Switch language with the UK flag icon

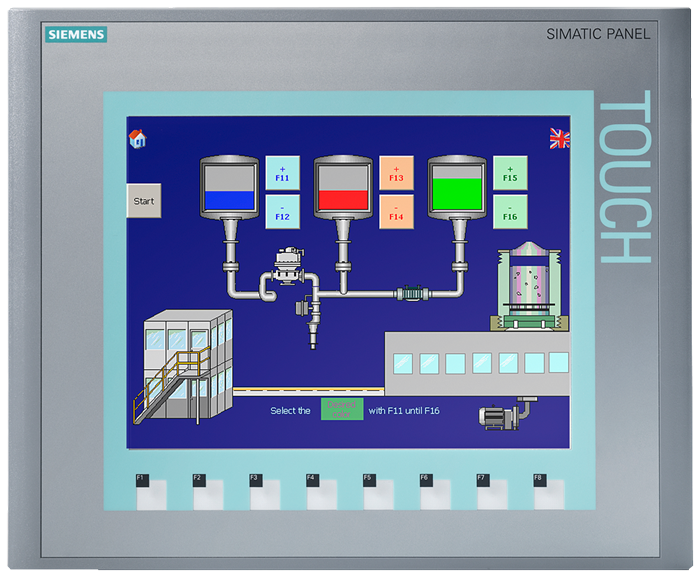pos(559,139)
